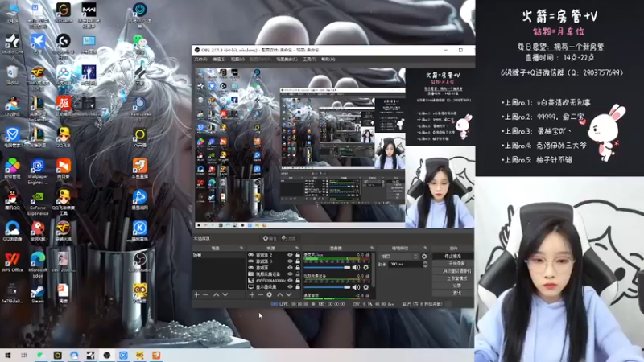644x362 pixels.
Task: Toggle visibility of 视频采集设备 source
Action: [291, 274]
